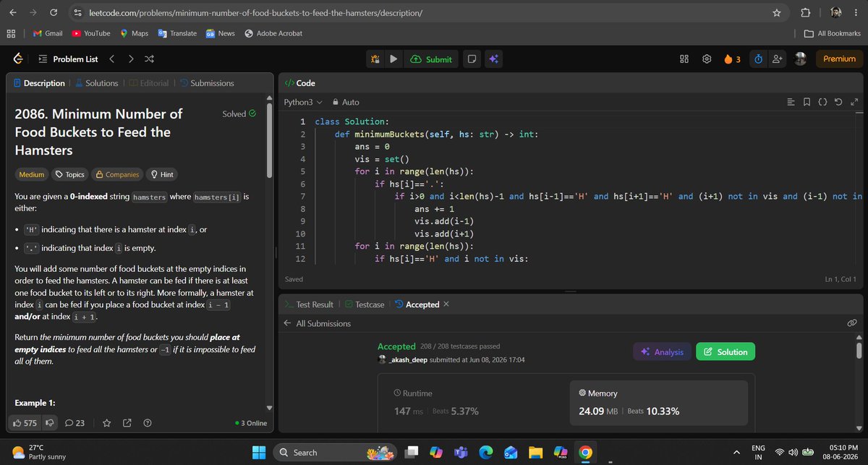Image resolution: width=868 pixels, height=465 pixels.
Task: Open the Companies tag
Action: pos(116,174)
